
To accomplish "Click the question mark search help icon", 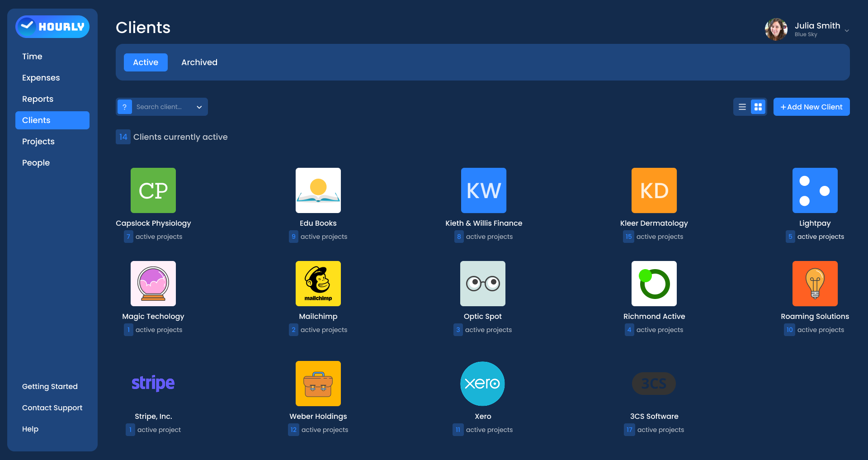I will (125, 107).
